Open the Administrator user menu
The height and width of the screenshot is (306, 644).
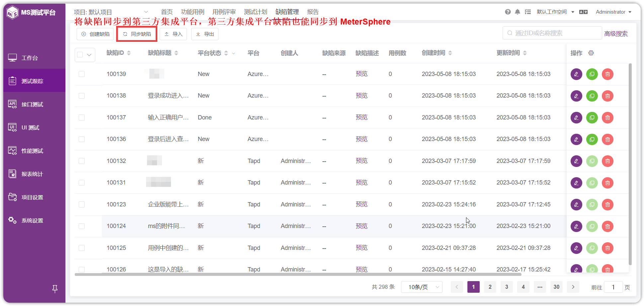click(613, 12)
